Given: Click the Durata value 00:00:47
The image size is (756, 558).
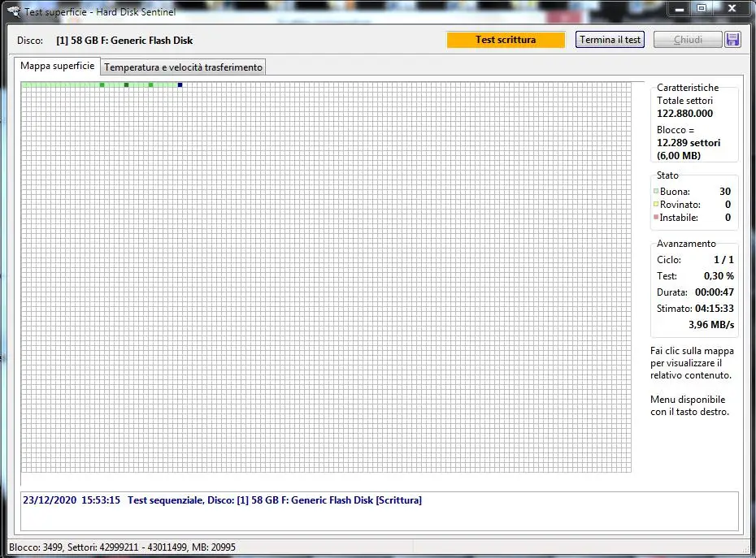Looking at the screenshot, I should (x=715, y=292).
